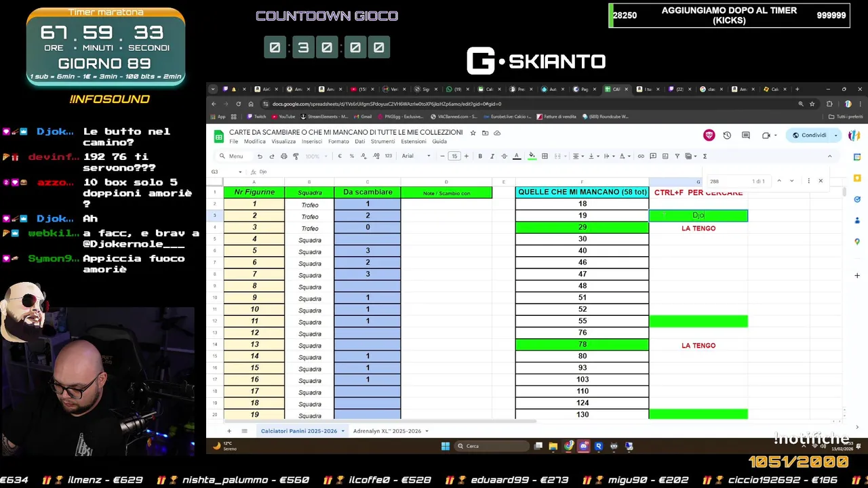The width and height of the screenshot is (868, 488).
Task: Star the spreadsheet document
Action: coord(473,133)
